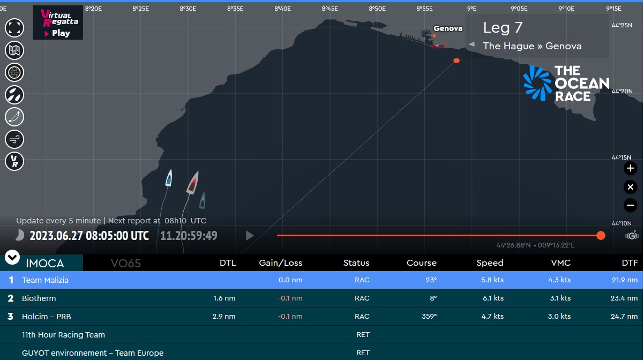Select the IMOCA class tab
This screenshot has height=360, width=644.
coord(45,263)
